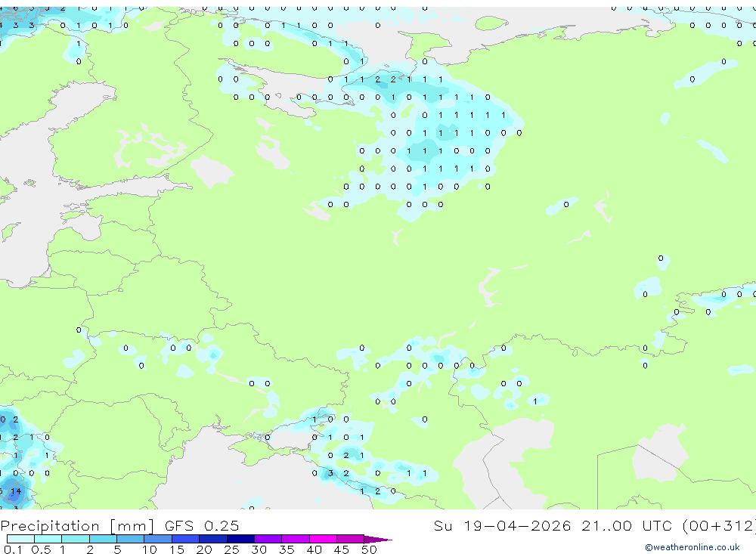Click the '40' legend scale label

(314, 549)
